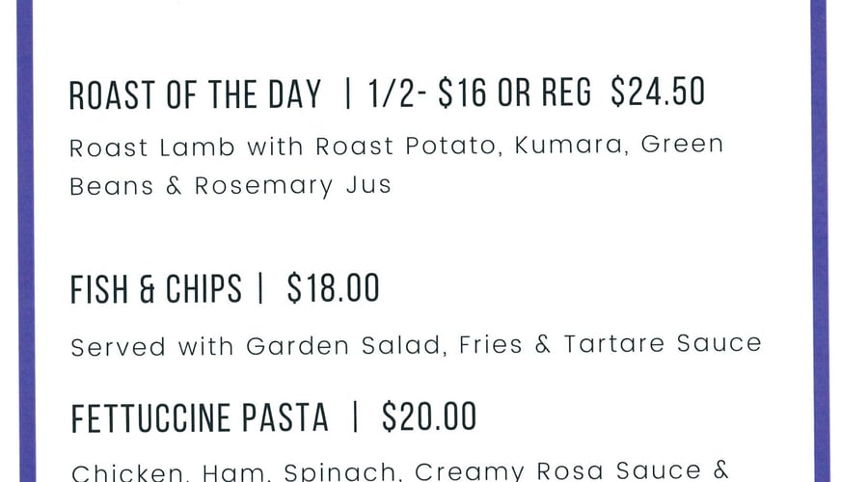Click the left purple border strip
Image resolution: width=868 pixels, height=482 pixels.
click(x=25, y=241)
